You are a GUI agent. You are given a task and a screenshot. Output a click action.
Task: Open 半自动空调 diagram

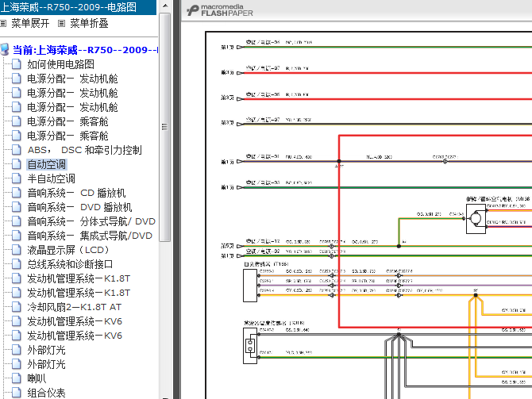tap(52, 178)
